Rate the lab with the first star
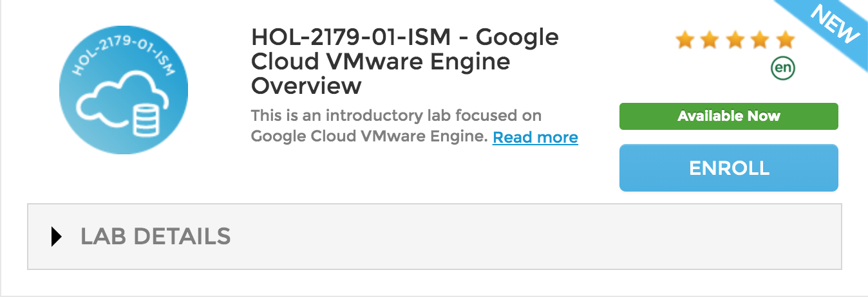This screenshot has width=868, height=297. tap(684, 40)
